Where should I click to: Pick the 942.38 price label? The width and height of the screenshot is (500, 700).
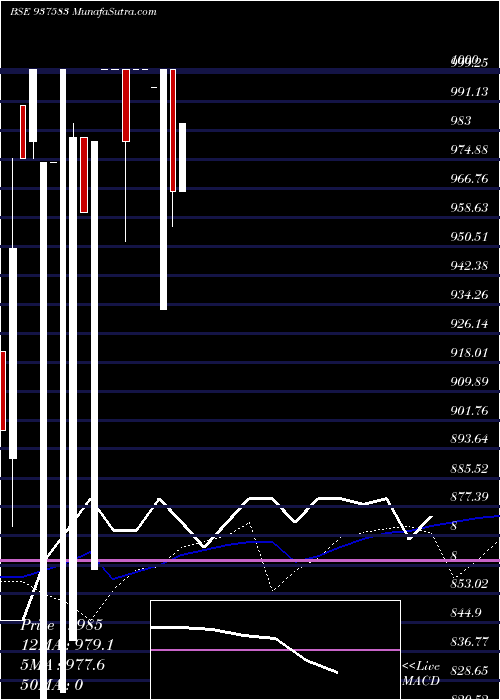point(470,266)
